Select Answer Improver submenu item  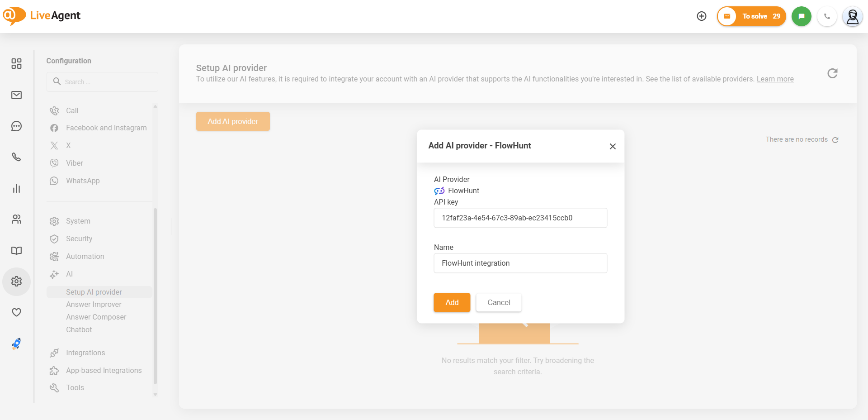tap(94, 305)
